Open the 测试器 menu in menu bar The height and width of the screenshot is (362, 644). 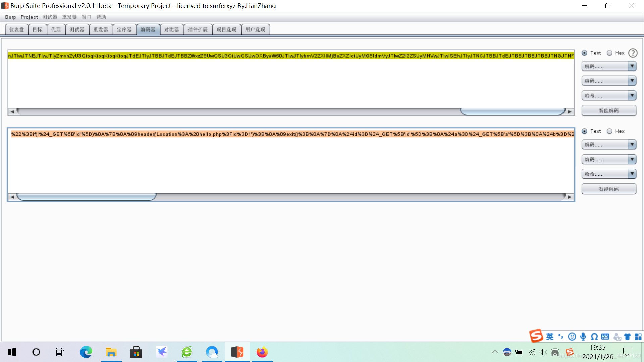(x=50, y=17)
